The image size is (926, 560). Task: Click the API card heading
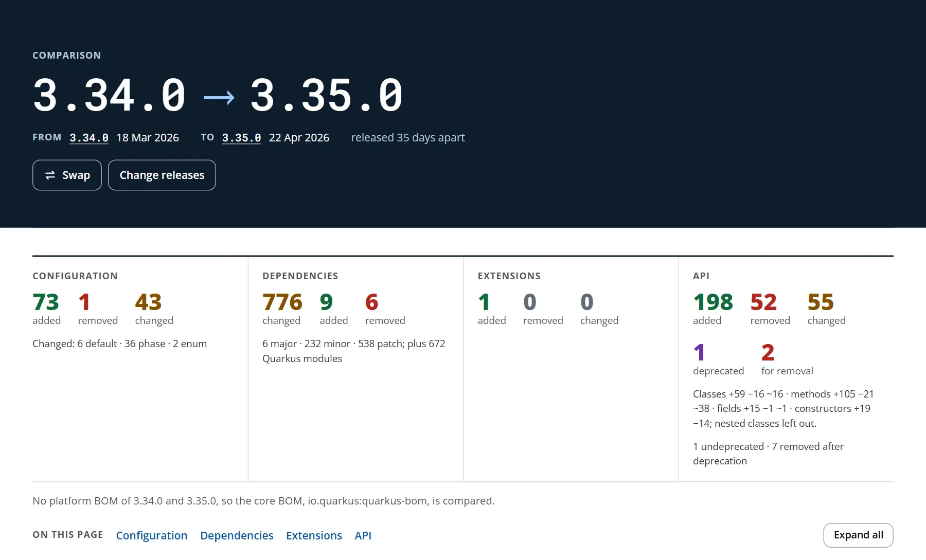coord(701,276)
